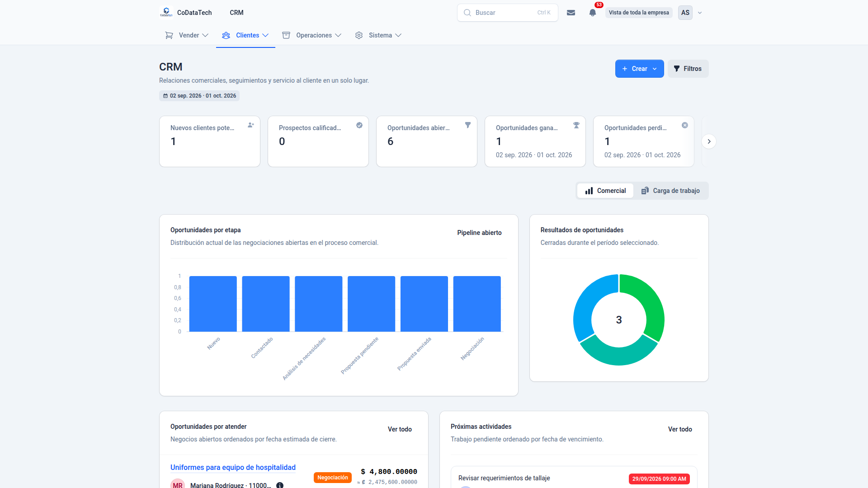
Task: Expand the Sistema menu
Action: 378,35
